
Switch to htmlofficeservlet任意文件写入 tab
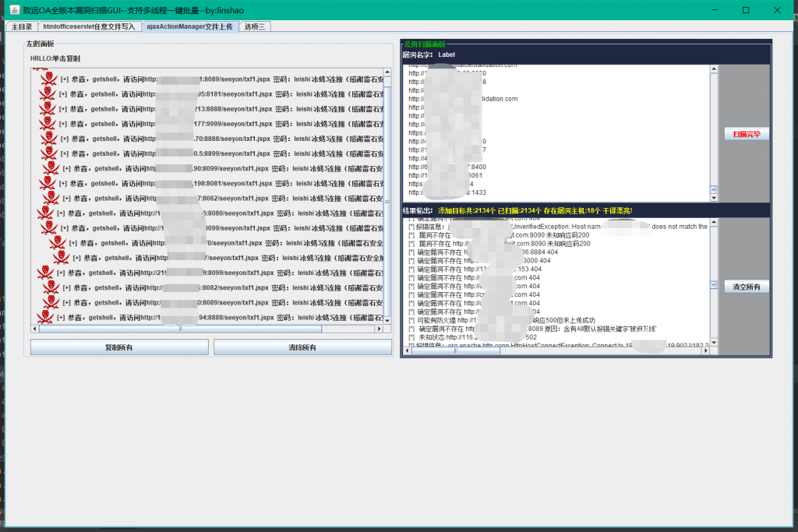tap(89, 26)
